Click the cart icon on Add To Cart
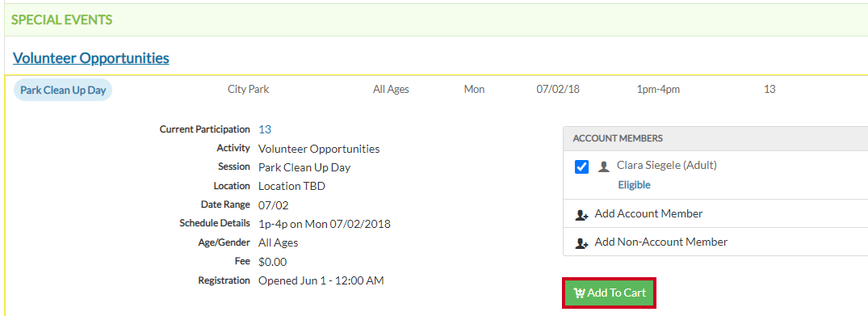 pyautogui.click(x=579, y=293)
